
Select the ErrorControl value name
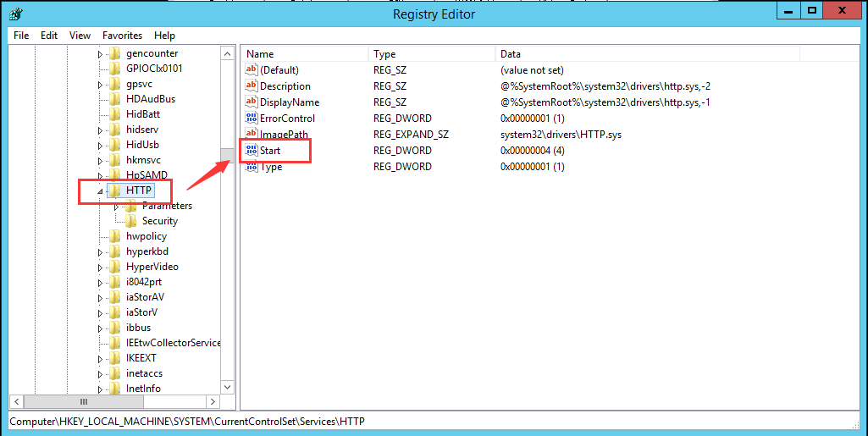click(287, 119)
